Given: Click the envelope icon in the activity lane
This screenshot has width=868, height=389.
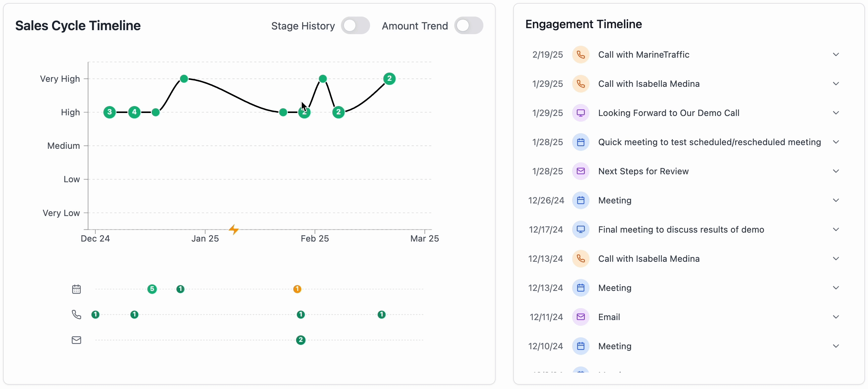Looking at the screenshot, I should (77, 340).
